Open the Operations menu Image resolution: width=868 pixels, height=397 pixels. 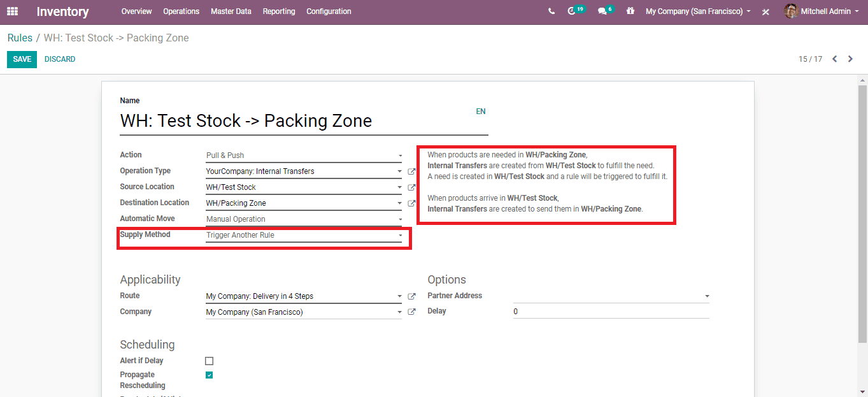pos(181,11)
